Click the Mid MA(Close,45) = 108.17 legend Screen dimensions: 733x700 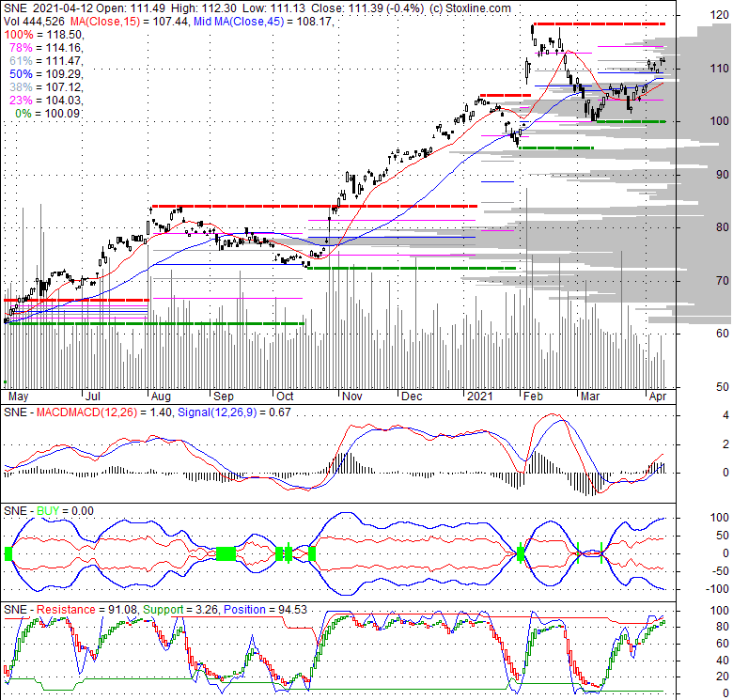tap(264, 22)
